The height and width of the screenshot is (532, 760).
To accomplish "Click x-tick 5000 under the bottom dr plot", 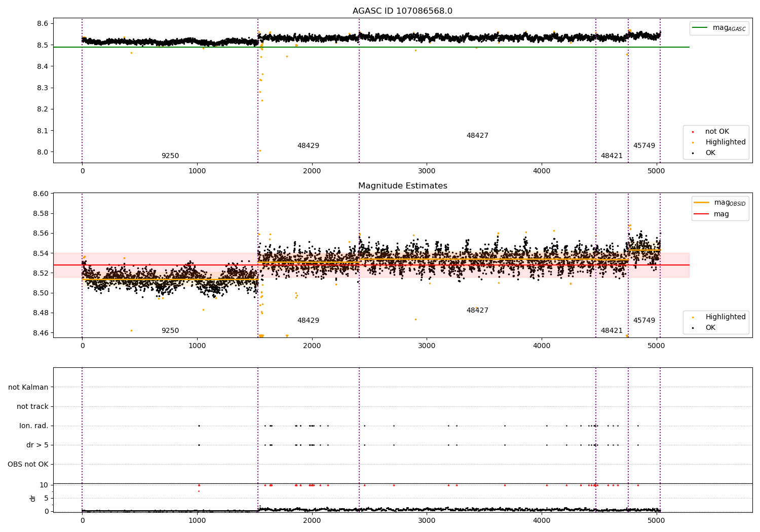I will click(656, 521).
